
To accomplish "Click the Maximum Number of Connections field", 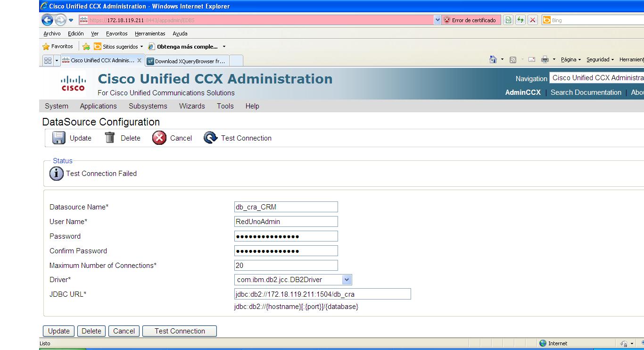I will point(286,266).
